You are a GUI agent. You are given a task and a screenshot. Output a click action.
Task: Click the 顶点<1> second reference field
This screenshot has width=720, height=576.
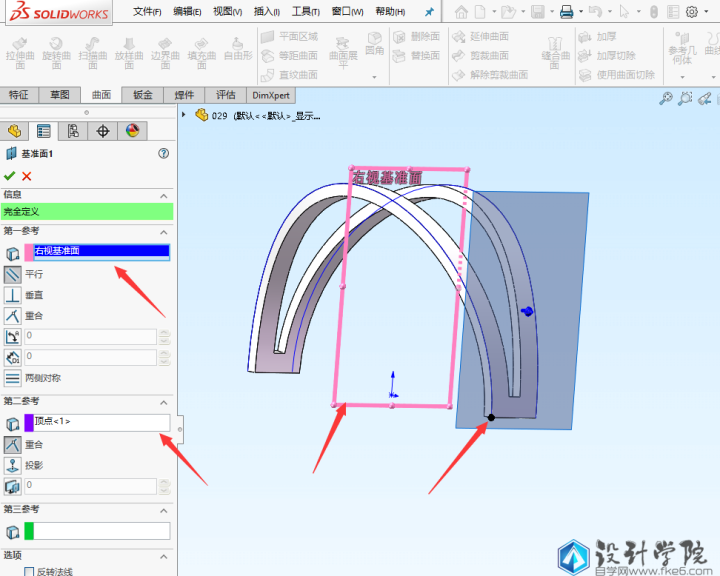pyautogui.click(x=101, y=422)
